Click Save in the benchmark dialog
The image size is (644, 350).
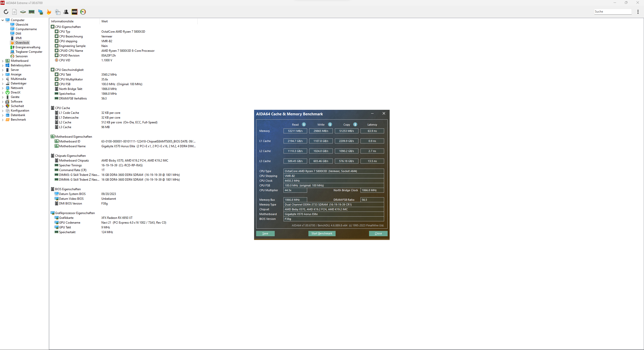[265, 233]
